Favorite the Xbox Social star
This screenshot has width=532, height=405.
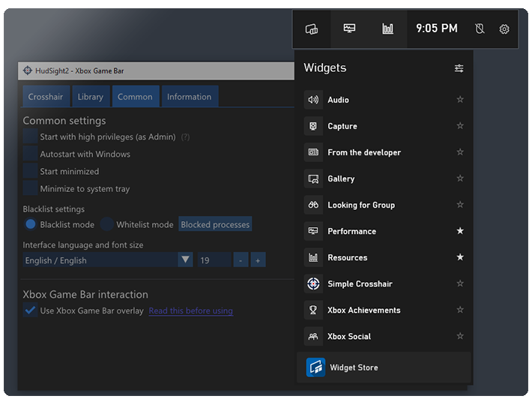(460, 336)
